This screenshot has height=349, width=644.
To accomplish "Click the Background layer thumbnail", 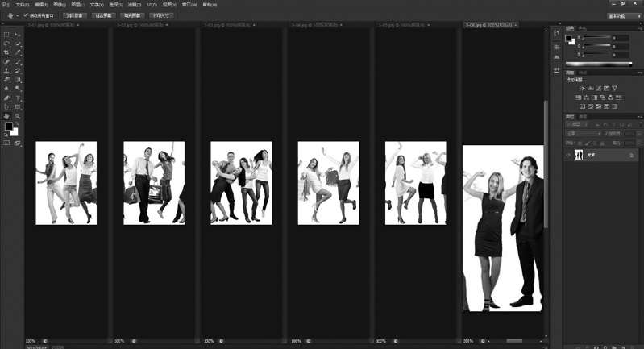I will 579,155.
